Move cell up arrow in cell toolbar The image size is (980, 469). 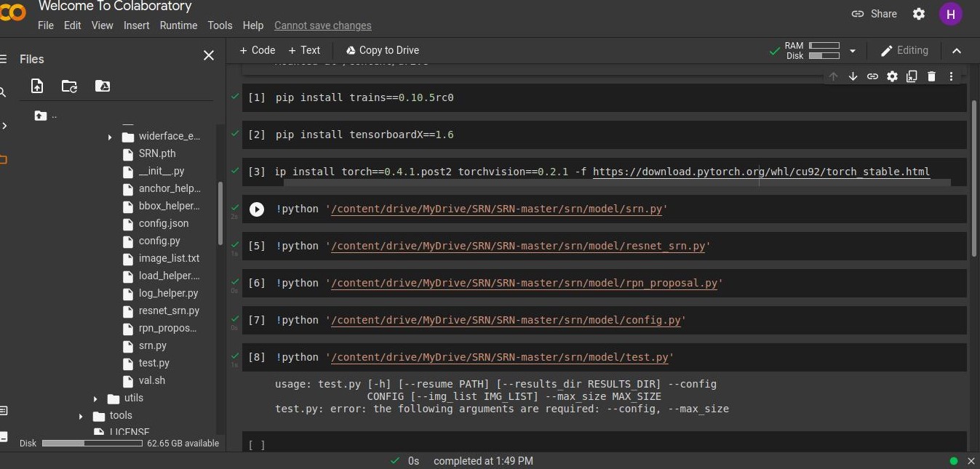point(834,76)
